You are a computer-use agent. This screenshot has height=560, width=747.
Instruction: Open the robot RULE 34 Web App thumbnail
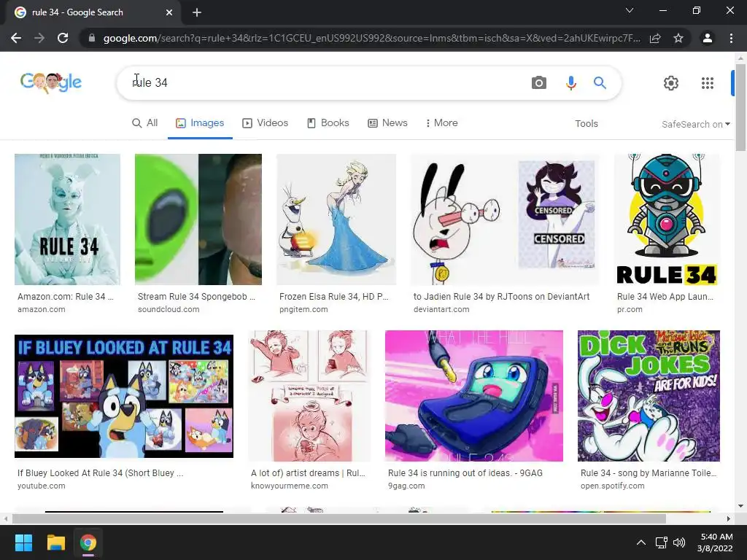click(x=667, y=219)
